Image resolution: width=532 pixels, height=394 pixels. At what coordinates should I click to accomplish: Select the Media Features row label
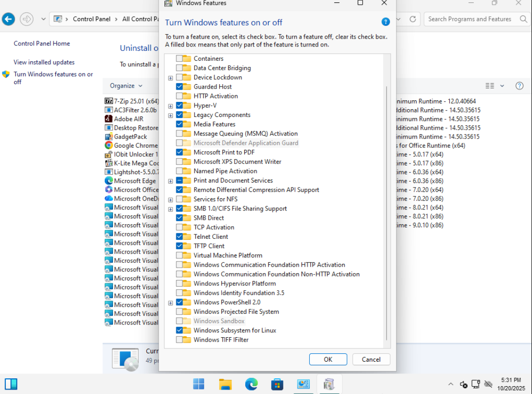coord(214,124)
